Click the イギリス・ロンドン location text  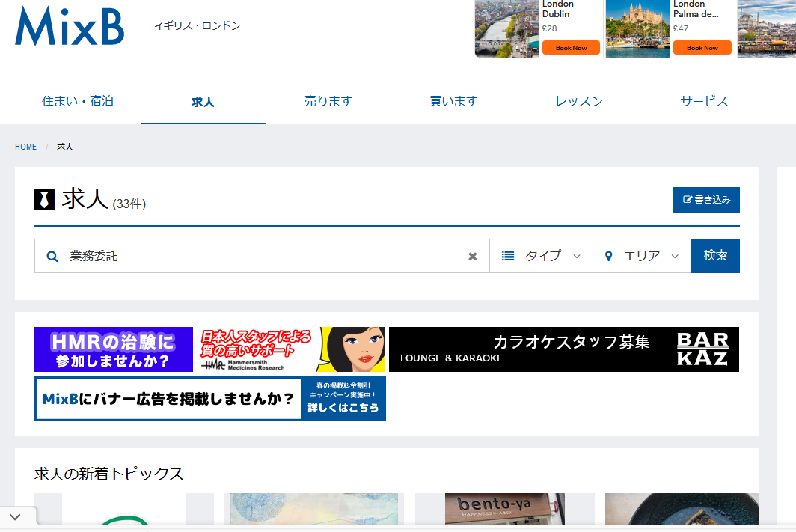click(198, 25)
